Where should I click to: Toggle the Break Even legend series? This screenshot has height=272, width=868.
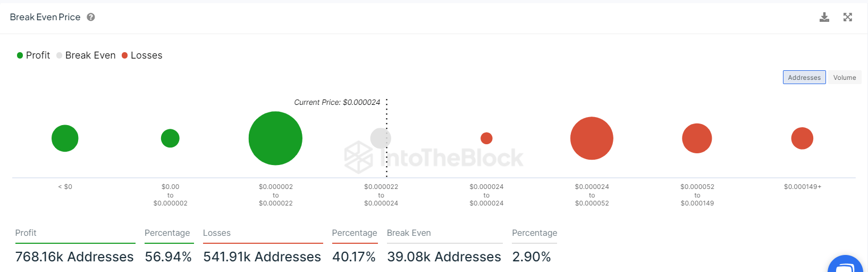click(86, 55)
